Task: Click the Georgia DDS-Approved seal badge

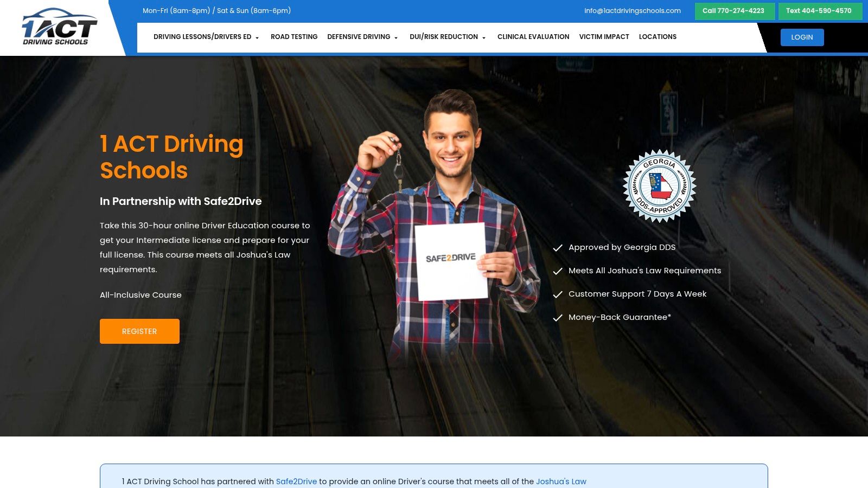Action: (660, 186)
